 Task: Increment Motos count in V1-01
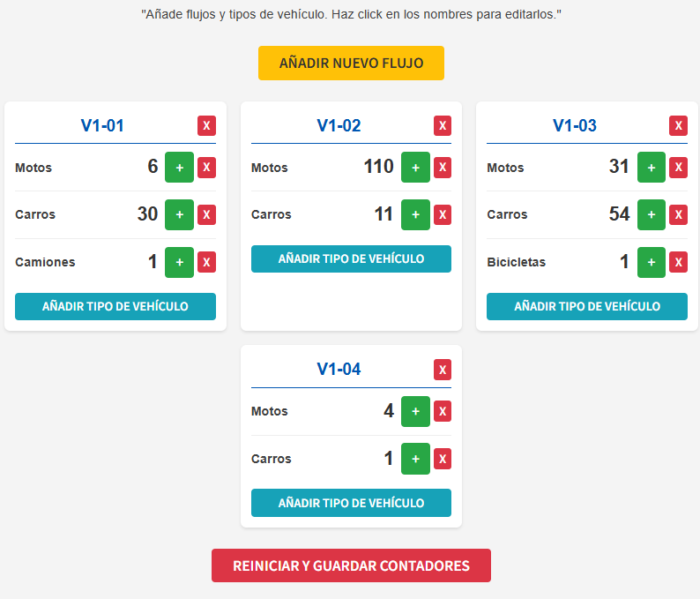[x=180, y=167]
